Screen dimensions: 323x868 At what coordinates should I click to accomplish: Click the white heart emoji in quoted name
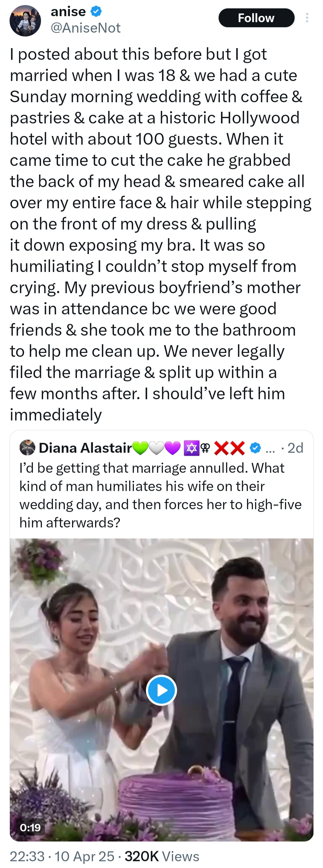point(156,448)
